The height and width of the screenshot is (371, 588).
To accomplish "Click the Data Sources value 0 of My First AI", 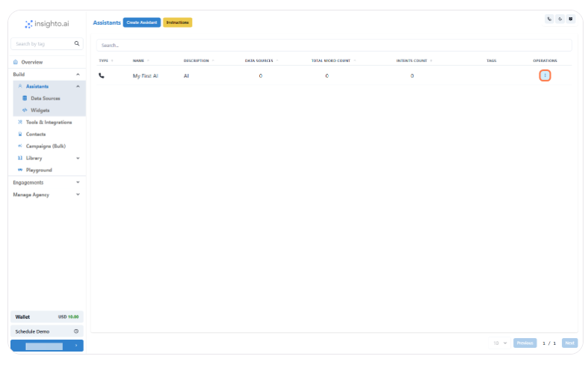I will point(260,76).
